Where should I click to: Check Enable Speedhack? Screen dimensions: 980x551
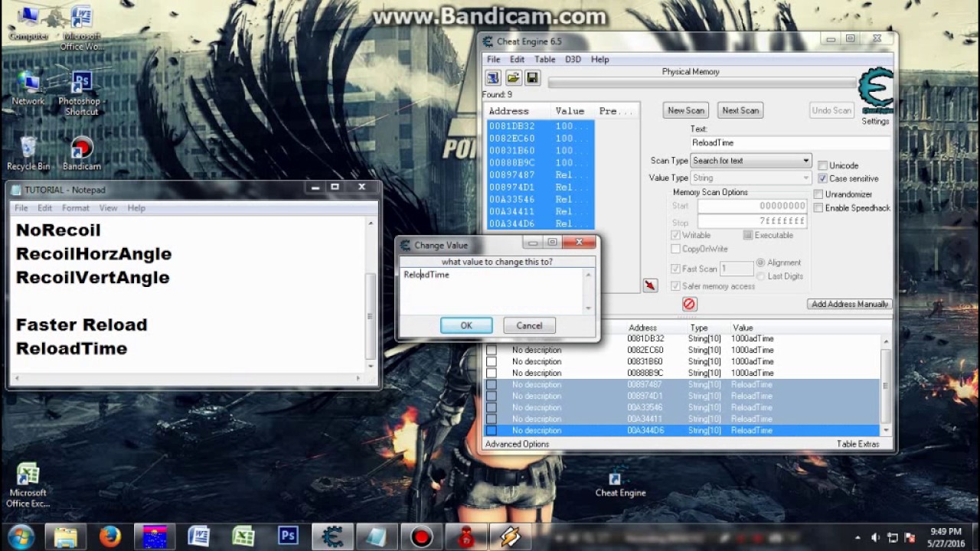coord(818,207)
